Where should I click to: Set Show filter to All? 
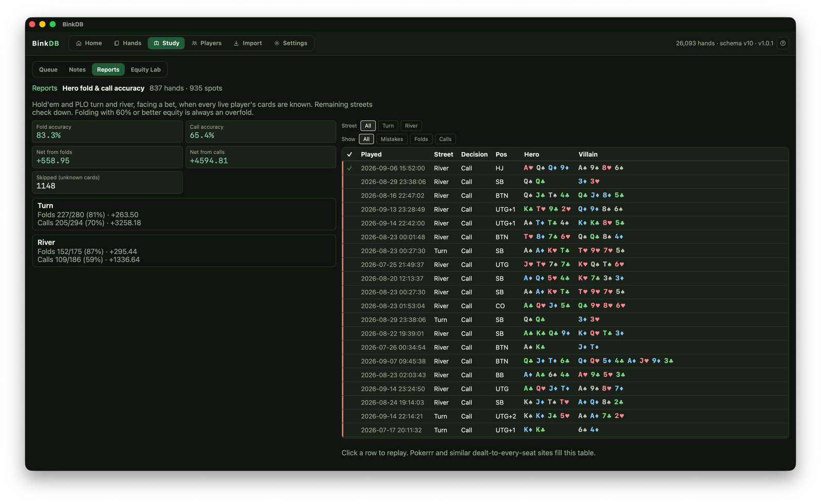pyautogui.click(x=366, y=139)
